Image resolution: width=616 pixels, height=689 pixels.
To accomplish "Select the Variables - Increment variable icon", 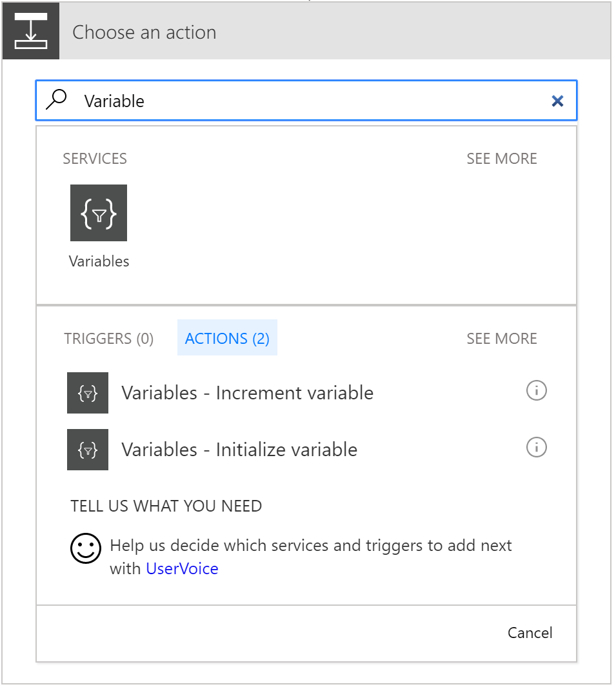I will coord(88,392).
